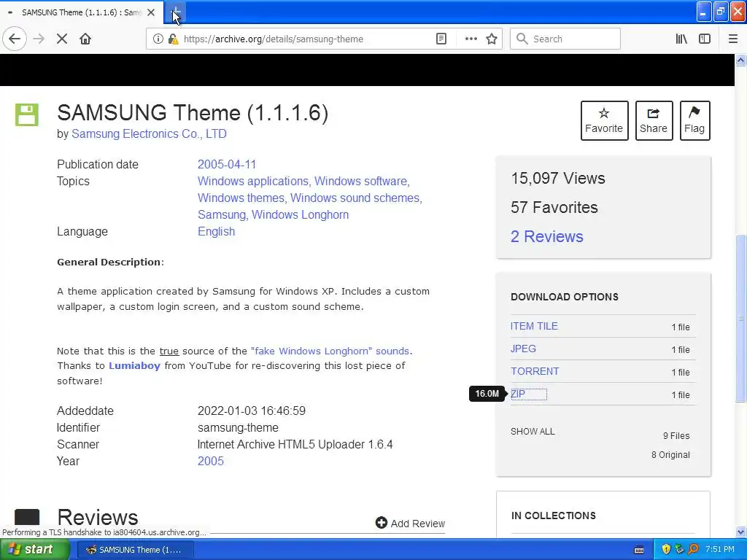Screen dimensions: 747x560
Task: Open the Lumiaboy link
Action: [134, 366]
